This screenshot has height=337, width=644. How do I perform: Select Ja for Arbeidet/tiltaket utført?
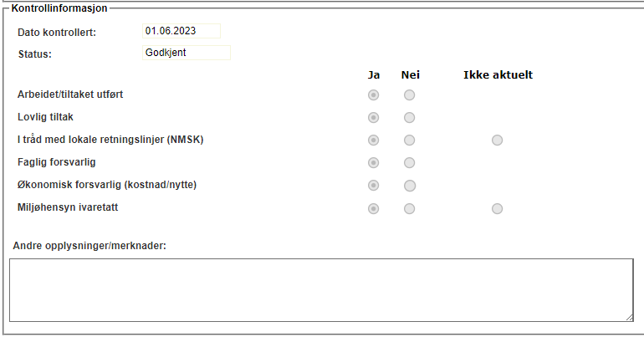[374, 94]
